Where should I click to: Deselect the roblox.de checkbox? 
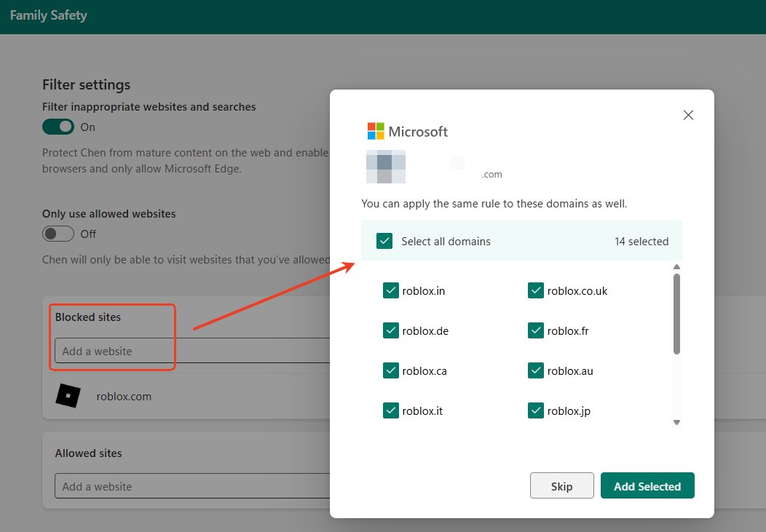[x=391, y=330]
